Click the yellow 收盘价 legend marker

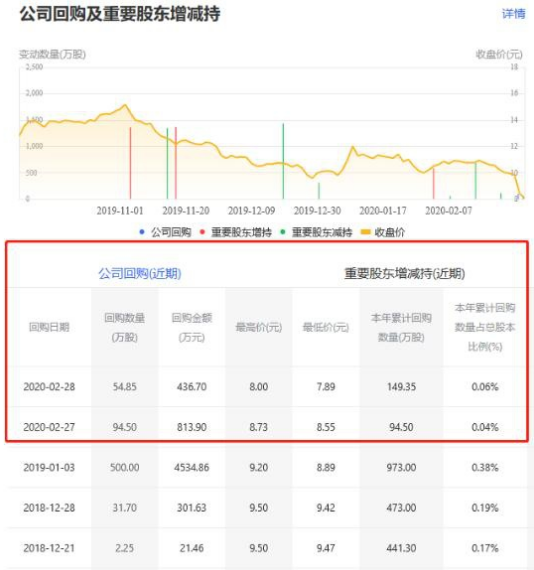click(365, 232)
